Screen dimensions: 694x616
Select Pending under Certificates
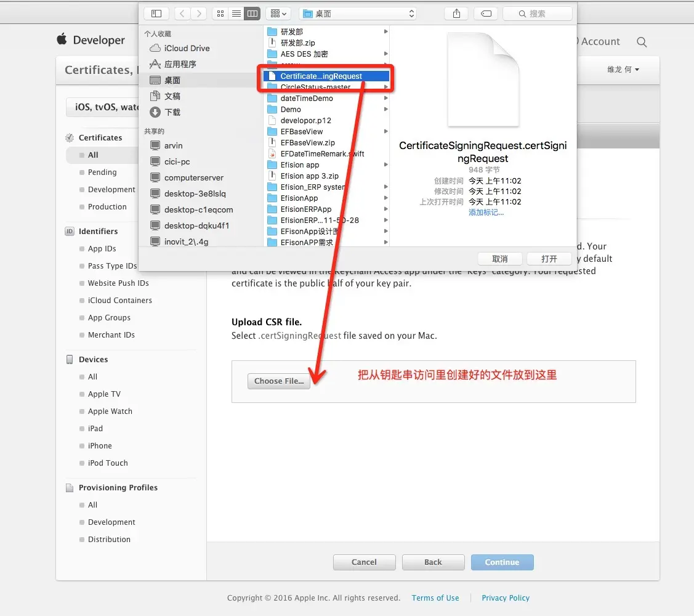(102, 172)
